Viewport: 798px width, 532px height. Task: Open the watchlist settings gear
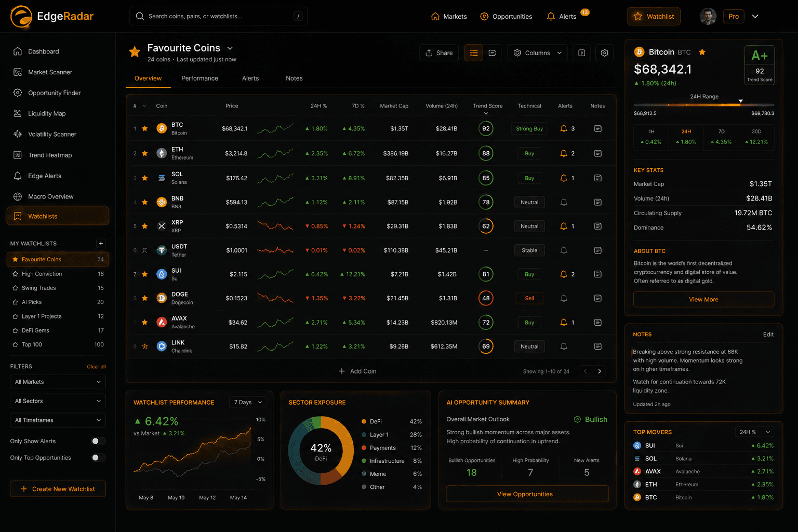click(605, 52)
